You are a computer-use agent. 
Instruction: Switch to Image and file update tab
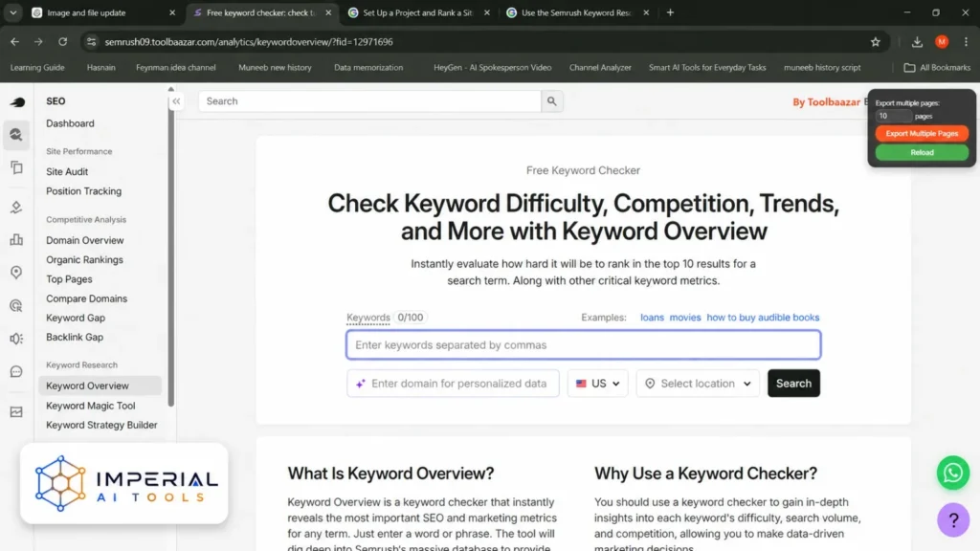click(104, 12)
